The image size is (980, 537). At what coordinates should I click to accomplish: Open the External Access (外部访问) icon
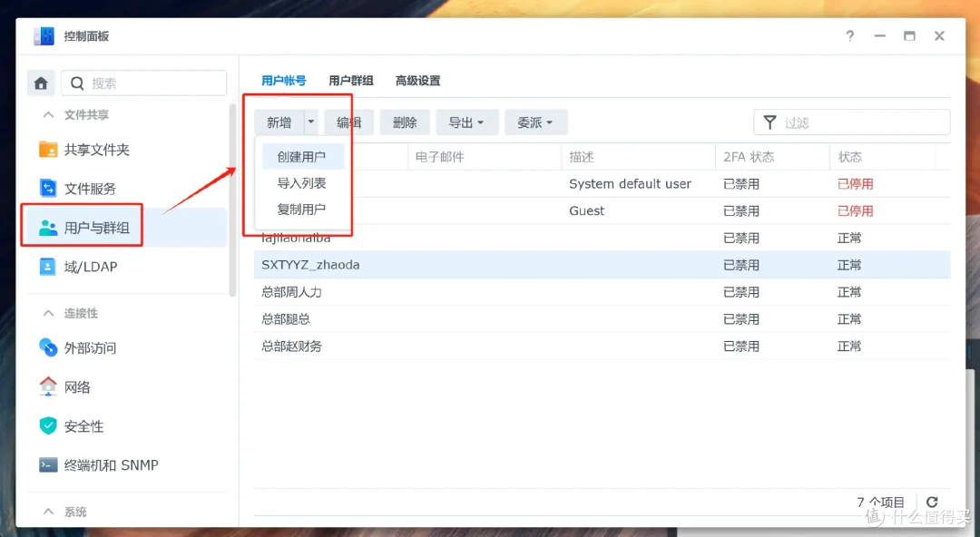(x=48, y=347)
